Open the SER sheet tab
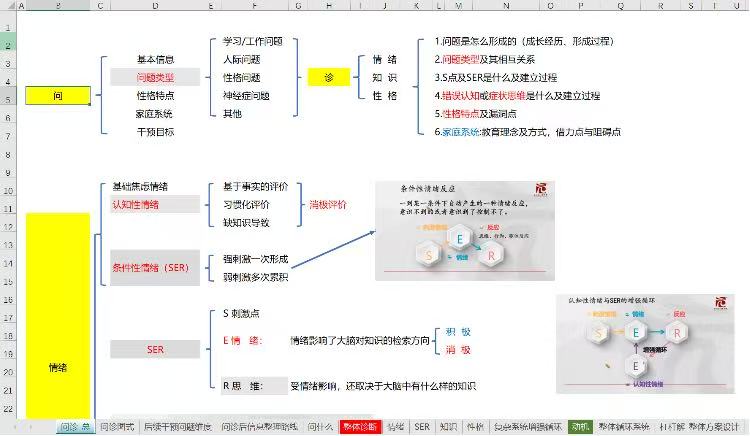Image resolution: width=750 pixels, height=436 pixels. point(422,427)
